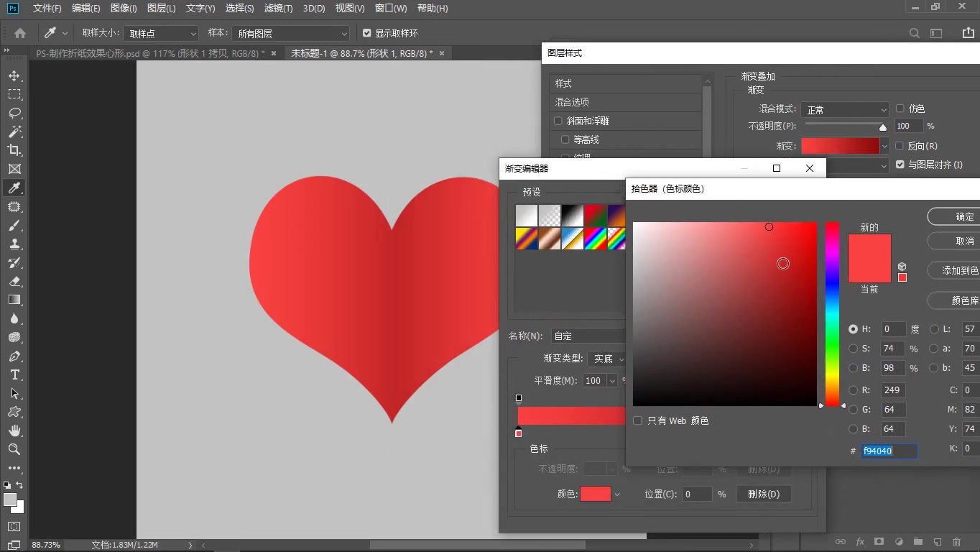980x552 pixels.
Task: Select the Frame tool
Action: point(14,169)
